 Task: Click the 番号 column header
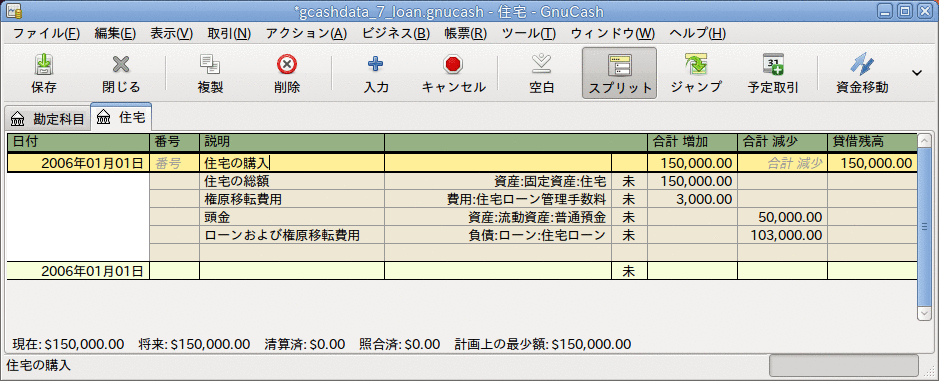pyautogui.click(x=174, y=142)
